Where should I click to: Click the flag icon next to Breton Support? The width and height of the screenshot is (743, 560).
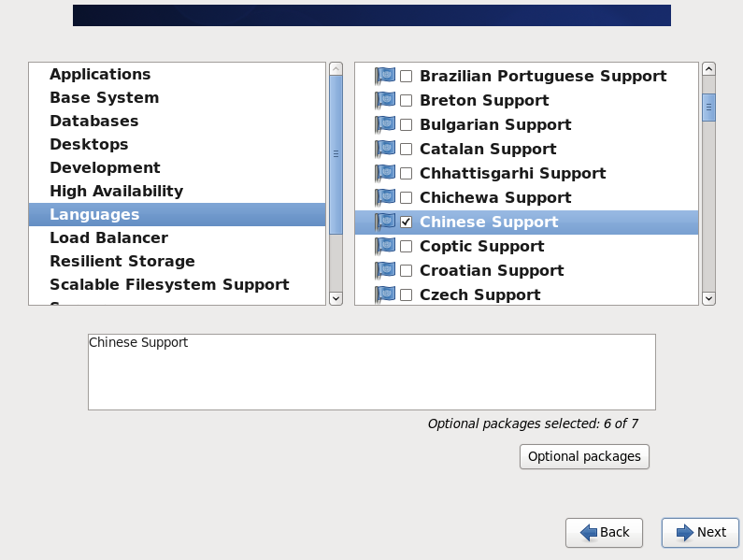[385, 101]
